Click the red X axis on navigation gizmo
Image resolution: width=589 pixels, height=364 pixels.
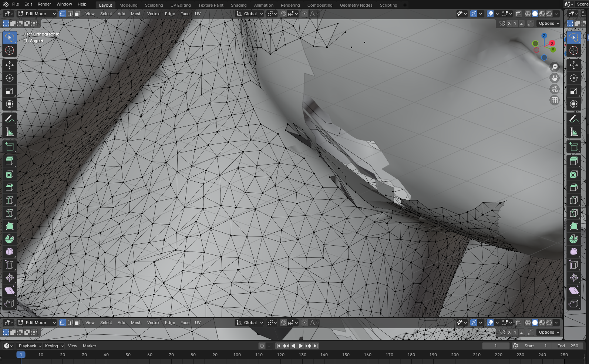(x=552, y=43)
